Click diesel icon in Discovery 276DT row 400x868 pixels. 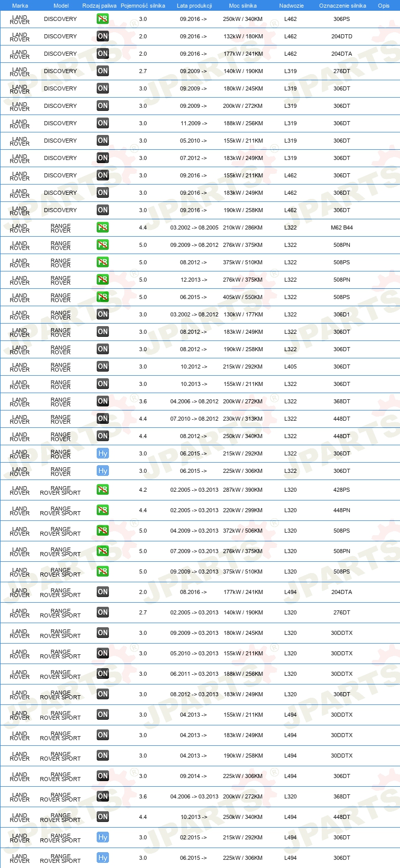[103, 71]
